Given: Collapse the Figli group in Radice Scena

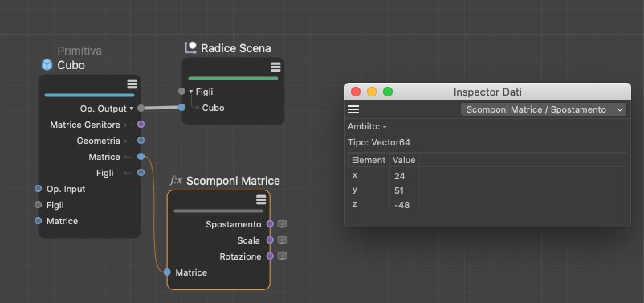Looking at the screenshot, I should coord(191,92).
